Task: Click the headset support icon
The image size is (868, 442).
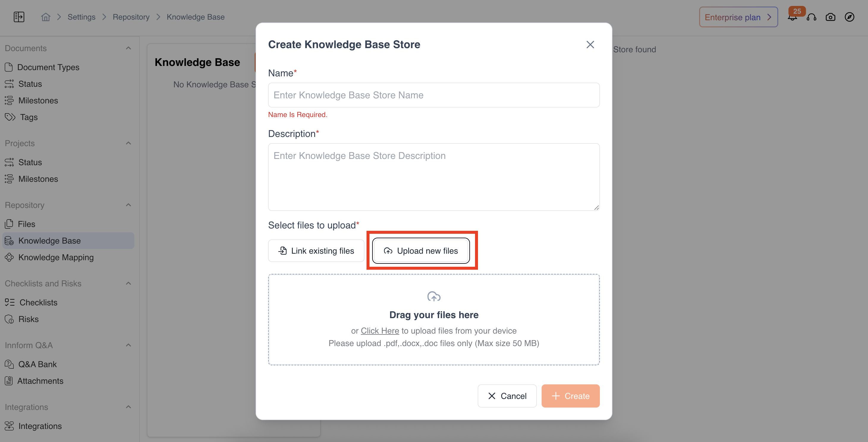Action: click(812, 17)
